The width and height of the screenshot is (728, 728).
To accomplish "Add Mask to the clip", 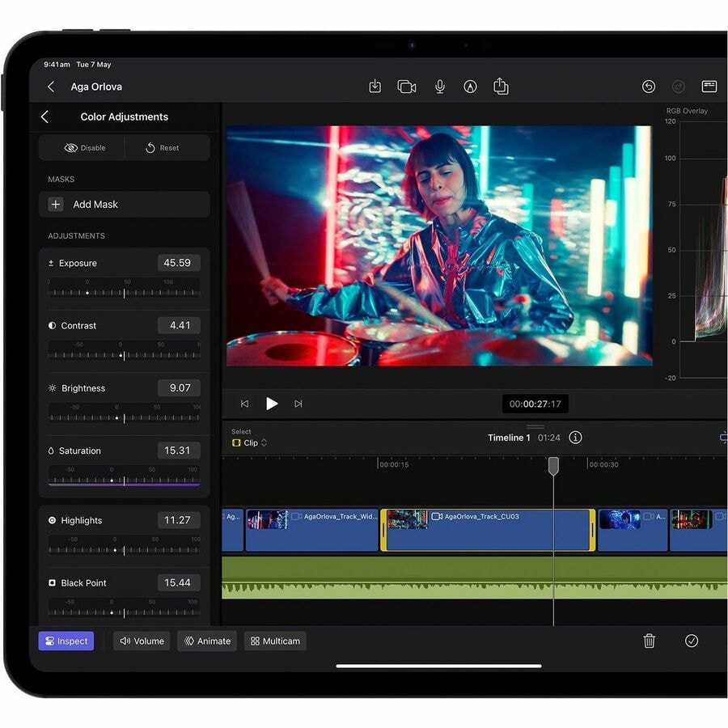I will [x=125, y=205].
